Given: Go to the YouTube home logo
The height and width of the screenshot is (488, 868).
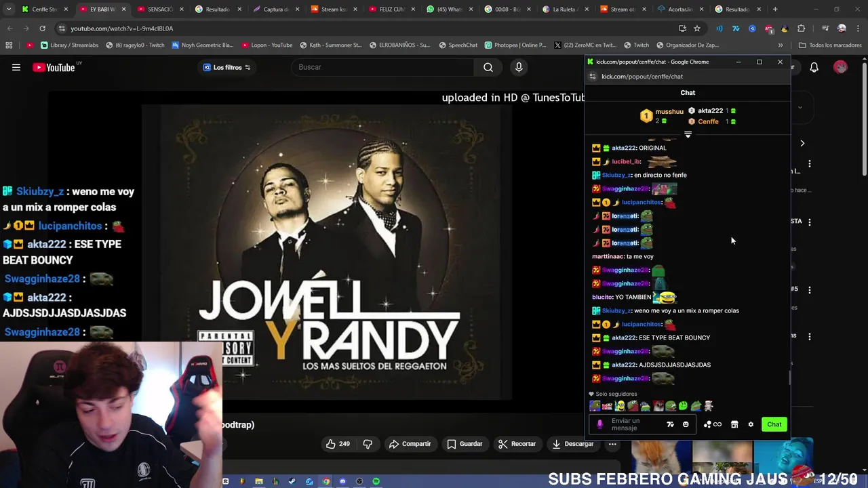Looking at the screenshot, I should pyautogui.click(x=54, y=67).
